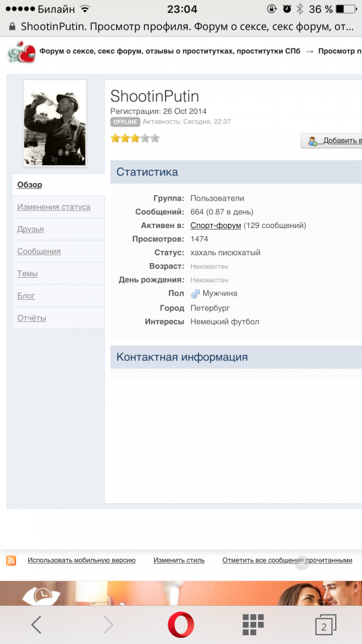362x644 pixels.
Task: Open the speed dial grid icon
Action: click(253, 625)
